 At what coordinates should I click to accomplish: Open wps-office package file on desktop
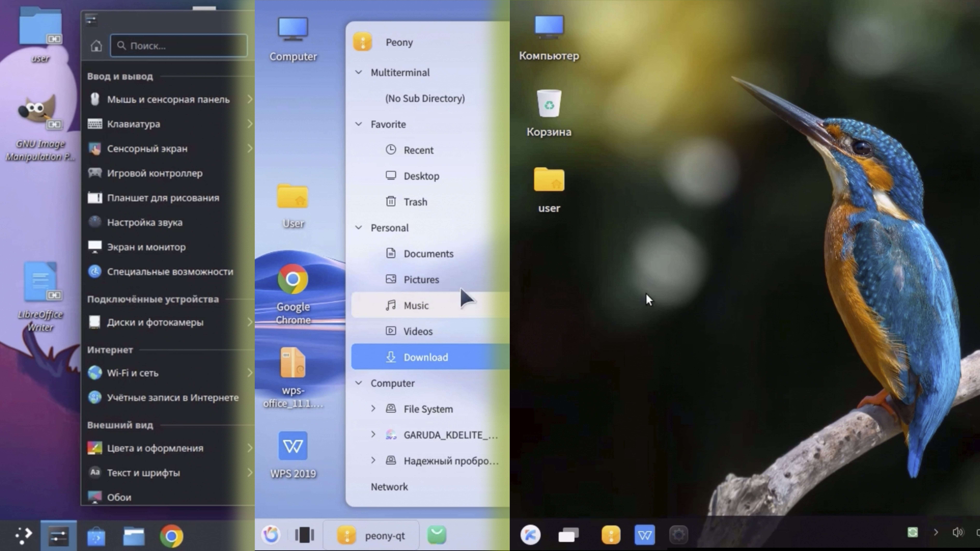pos(293,378)
